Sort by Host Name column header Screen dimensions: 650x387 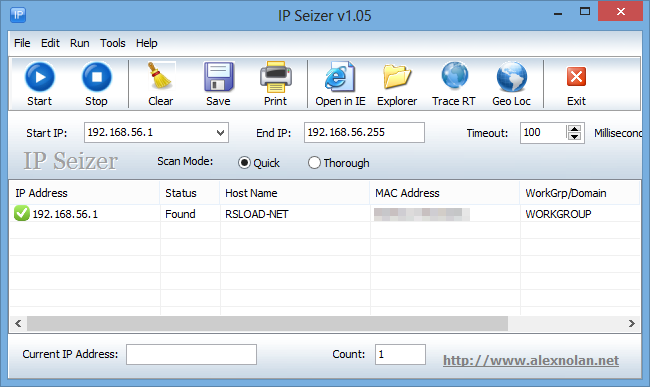295,193
